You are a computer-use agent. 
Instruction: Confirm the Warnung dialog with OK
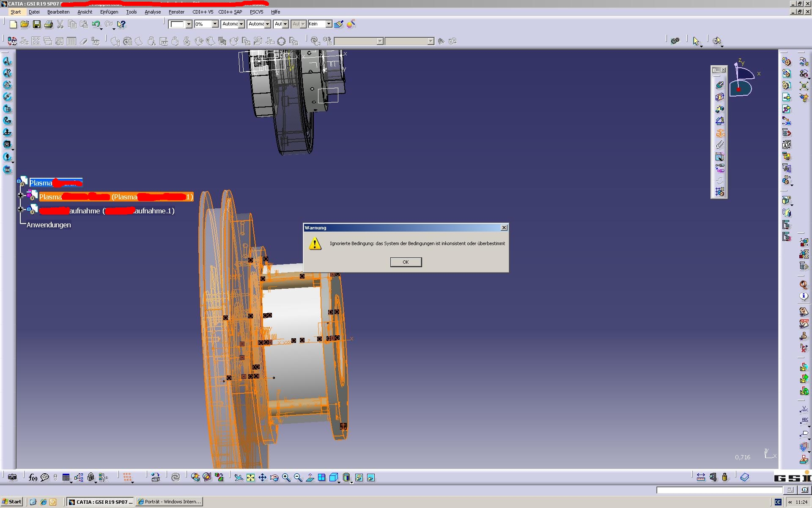coord(406,262)
